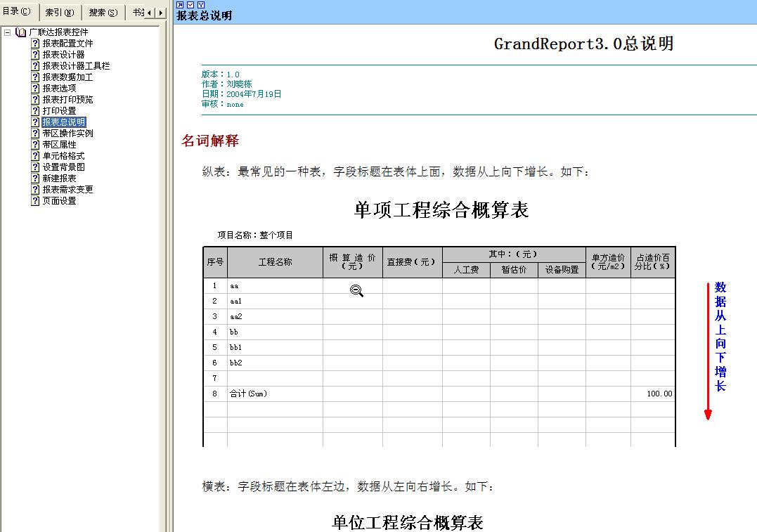The width and height of the screenshot is (757, 532).
Task: Click the help page icon beside 报表总说明
Action: tap(35, 122)
